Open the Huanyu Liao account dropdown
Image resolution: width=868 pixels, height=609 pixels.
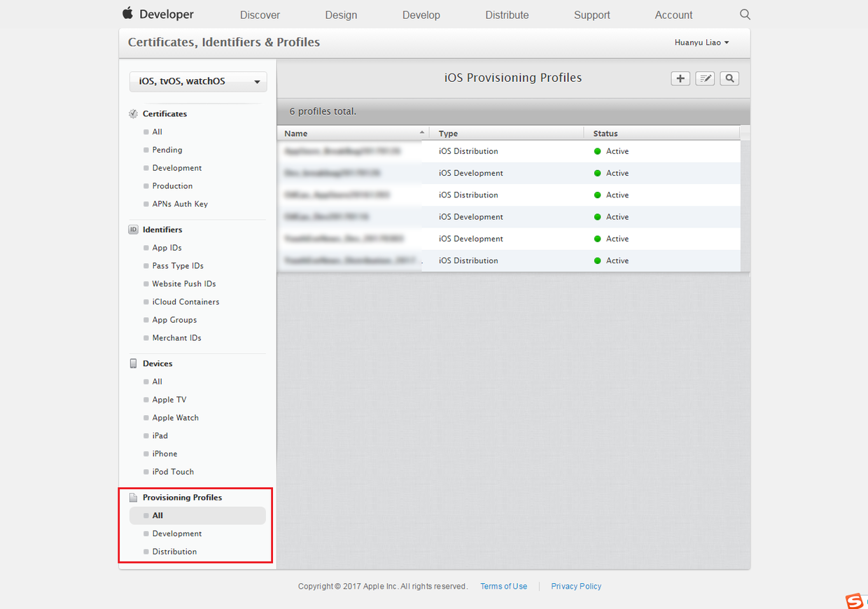pyautogui.click(x=701, y=43)
